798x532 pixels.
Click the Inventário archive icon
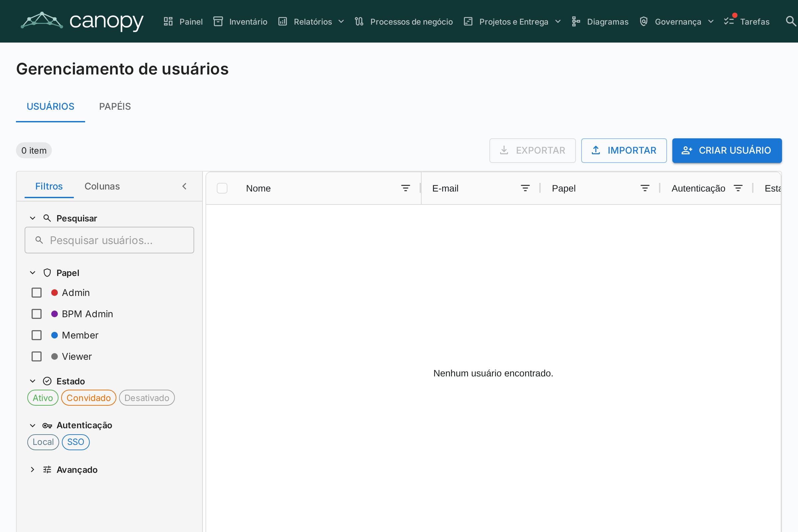(x=218, y=21)
